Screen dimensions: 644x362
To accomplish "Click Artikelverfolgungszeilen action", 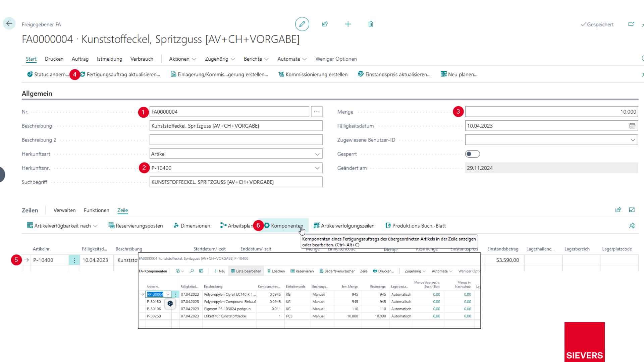I will (344, 226).
